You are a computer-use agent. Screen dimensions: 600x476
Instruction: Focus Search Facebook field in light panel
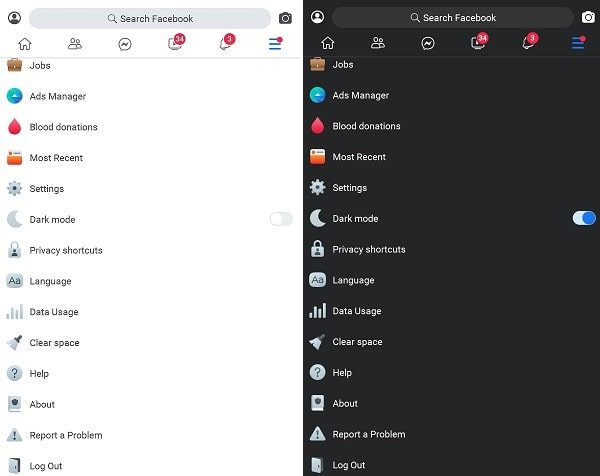pos(150,18)
